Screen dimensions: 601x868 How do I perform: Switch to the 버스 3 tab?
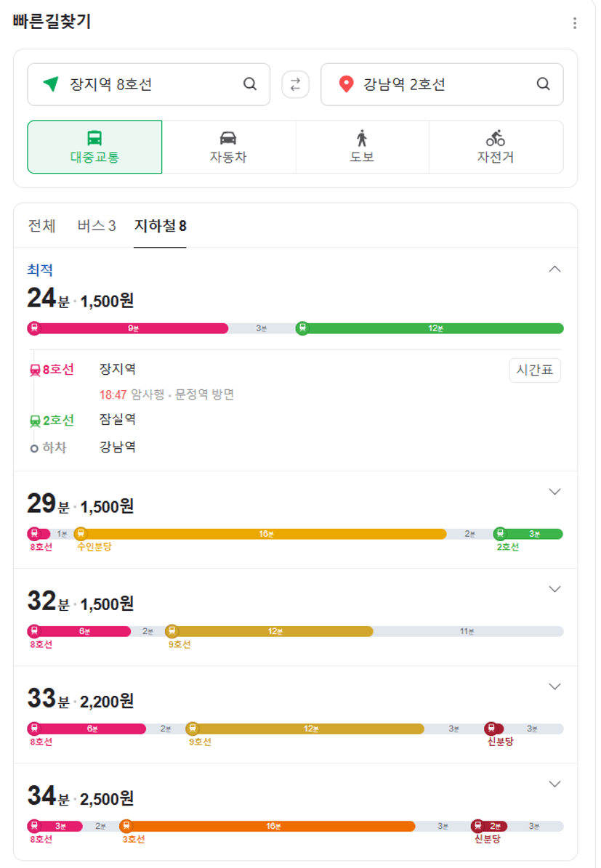[x=97, y=226]
